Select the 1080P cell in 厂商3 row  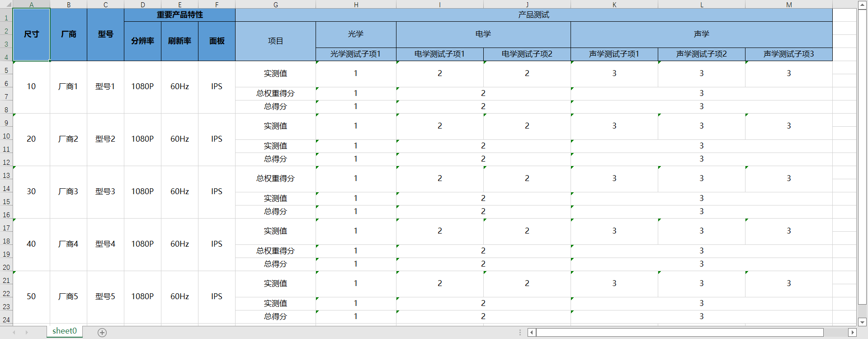(142, 192)
